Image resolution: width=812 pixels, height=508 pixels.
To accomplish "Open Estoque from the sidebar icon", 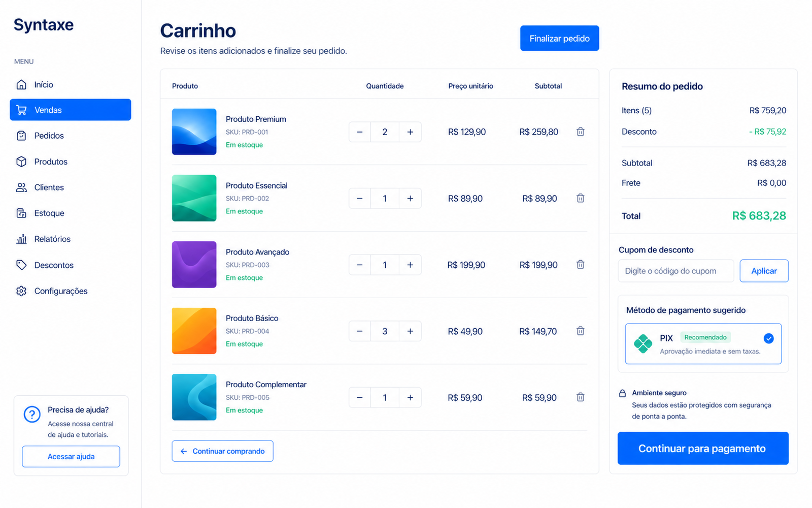I will coord(21,213).
